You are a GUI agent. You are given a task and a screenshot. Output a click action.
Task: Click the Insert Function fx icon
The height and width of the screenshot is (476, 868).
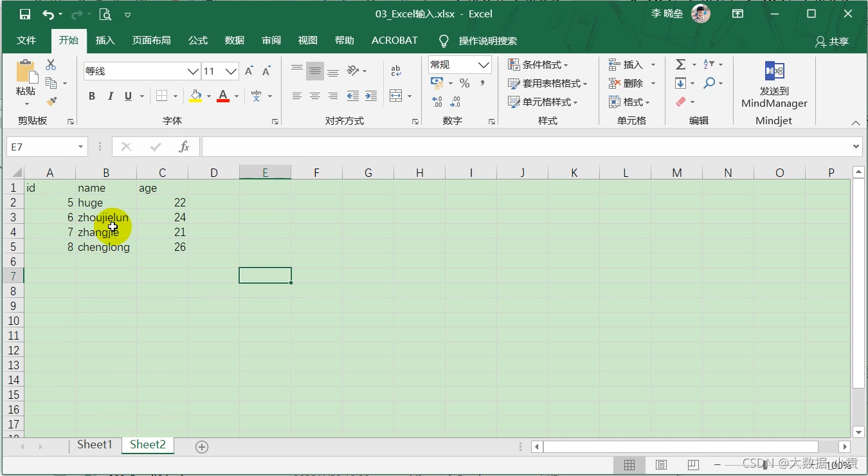184,147
